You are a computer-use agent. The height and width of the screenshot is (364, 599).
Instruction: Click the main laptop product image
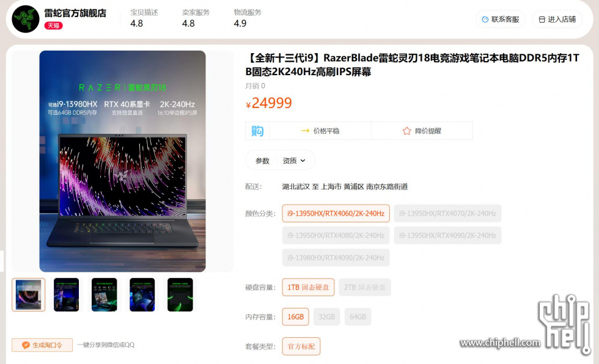pyautogui.click(x=123, y=161)
